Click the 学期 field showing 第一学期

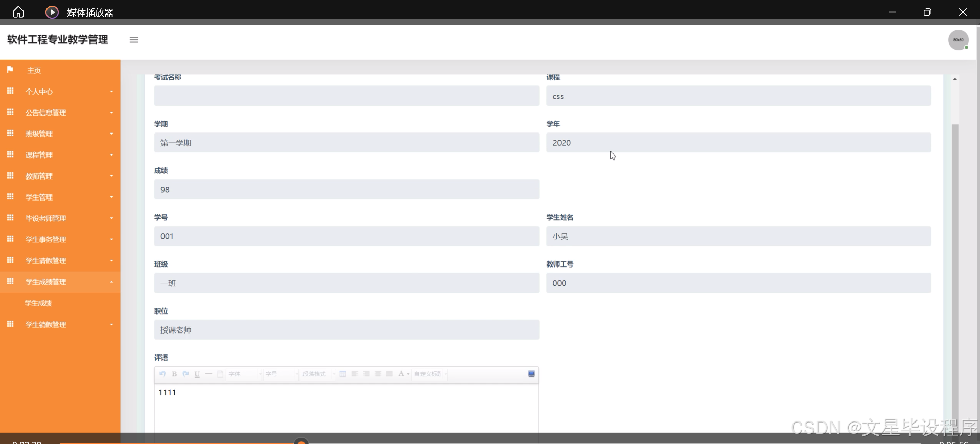coord(346,143)
